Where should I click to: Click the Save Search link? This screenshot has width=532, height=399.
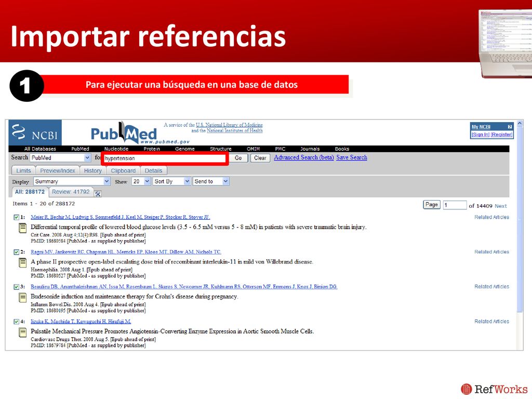tap(352, 157)
